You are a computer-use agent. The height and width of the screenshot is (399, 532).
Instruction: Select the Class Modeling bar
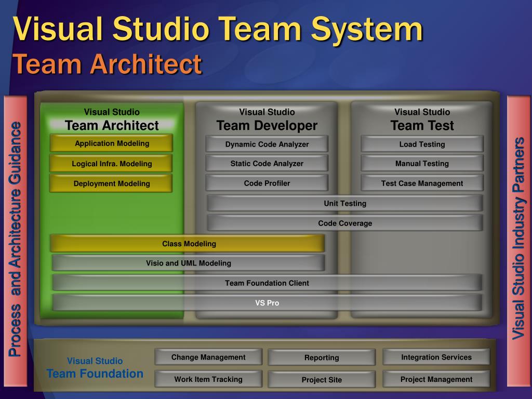click(x=188, y=243)
